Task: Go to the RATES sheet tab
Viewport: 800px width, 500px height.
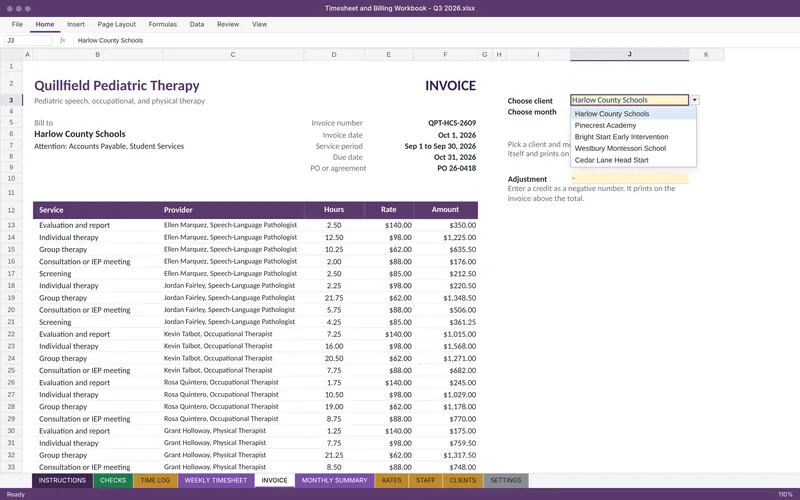Action: tap(391, 480)
